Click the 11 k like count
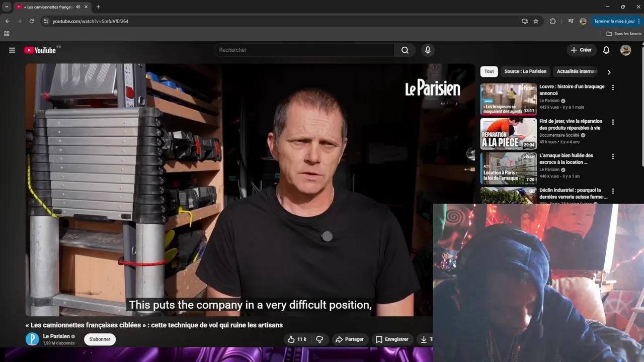Screen dimensions: 644x362 click(x=301, y=339)
